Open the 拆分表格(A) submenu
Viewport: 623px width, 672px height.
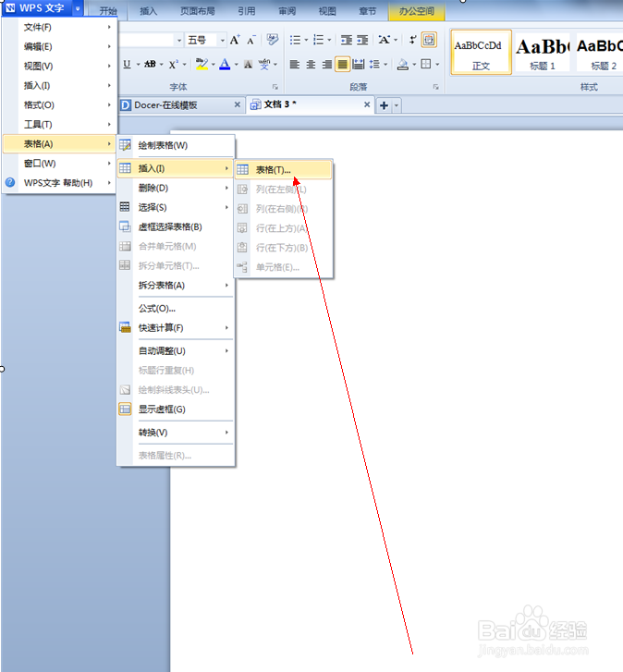(x=177, y=285)
